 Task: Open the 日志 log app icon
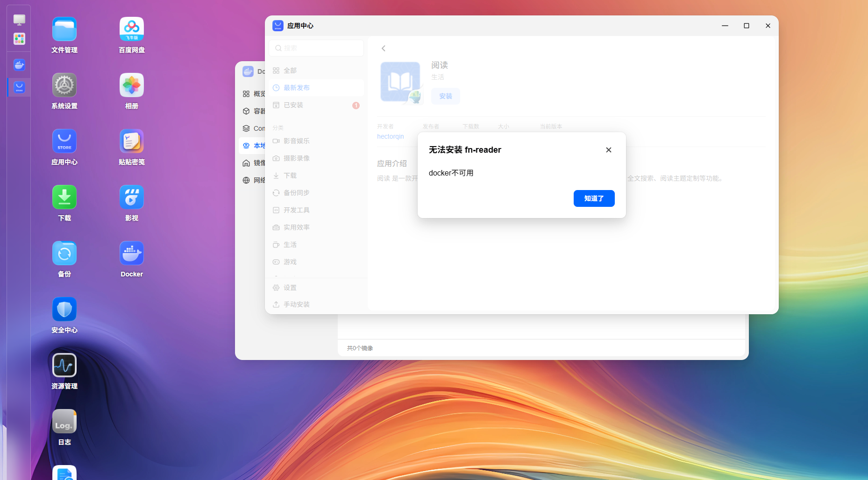[x=64, y=421]
